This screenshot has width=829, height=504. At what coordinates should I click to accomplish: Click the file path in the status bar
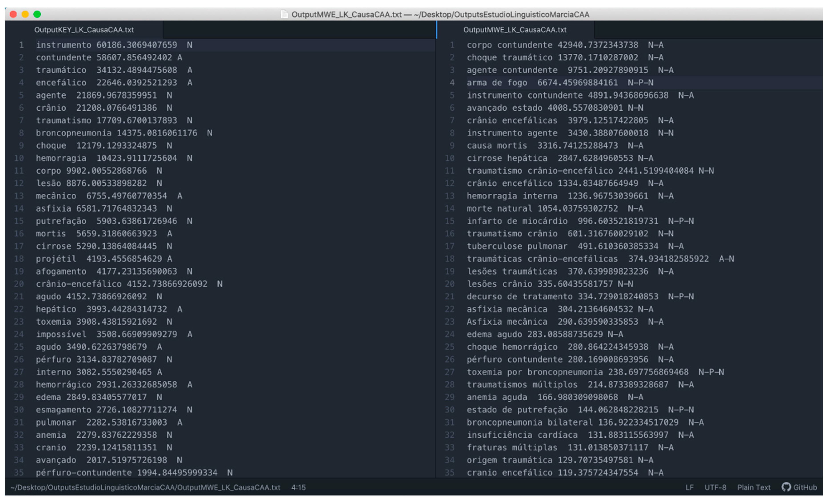click(x=145, y=488)
